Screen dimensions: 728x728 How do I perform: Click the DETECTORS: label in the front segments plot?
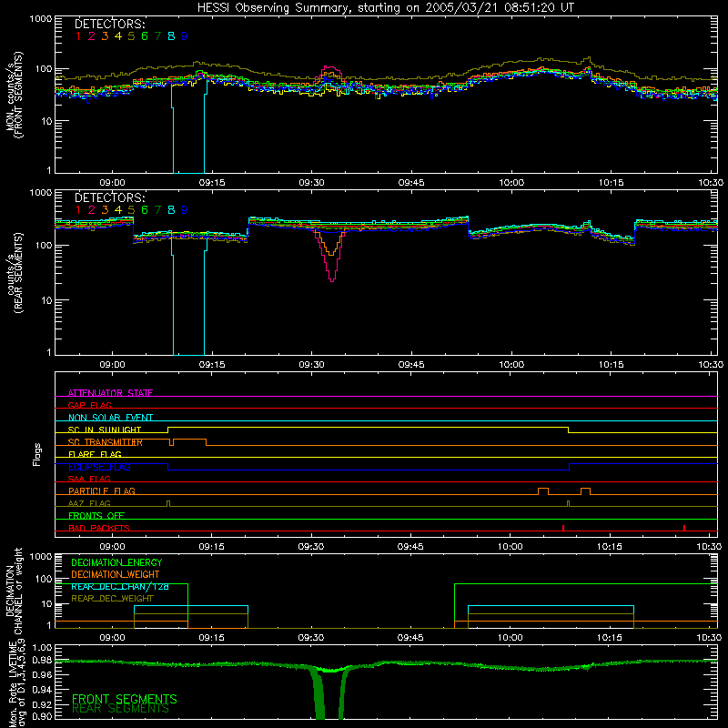[110, 25]
